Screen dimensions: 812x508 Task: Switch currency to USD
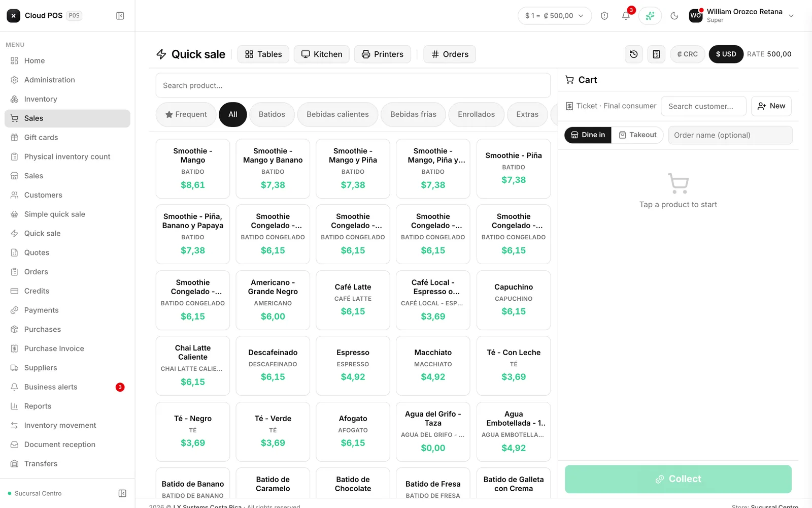pos(726,54)
